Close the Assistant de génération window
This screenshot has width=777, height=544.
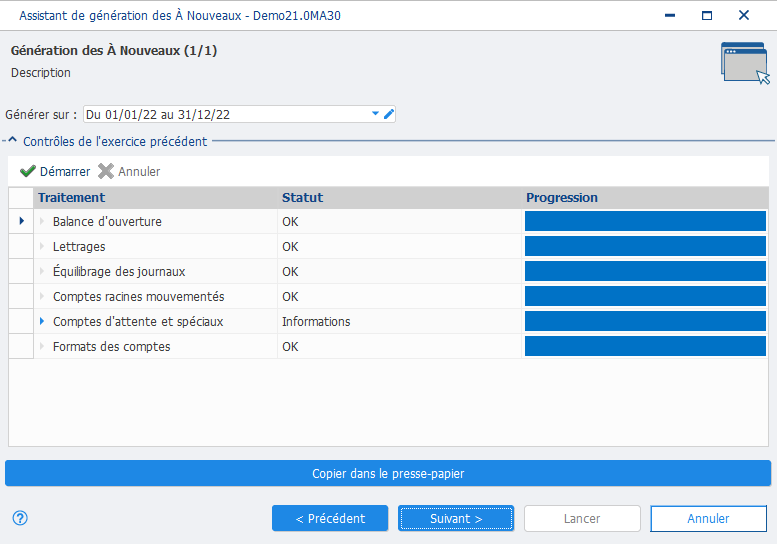point(744,15)
